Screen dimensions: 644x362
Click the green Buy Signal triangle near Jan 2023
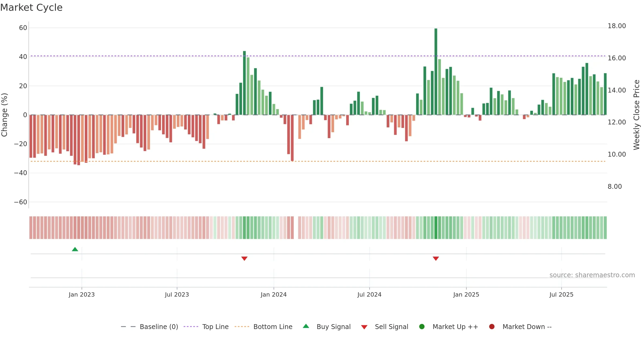(x=75, y=249)
